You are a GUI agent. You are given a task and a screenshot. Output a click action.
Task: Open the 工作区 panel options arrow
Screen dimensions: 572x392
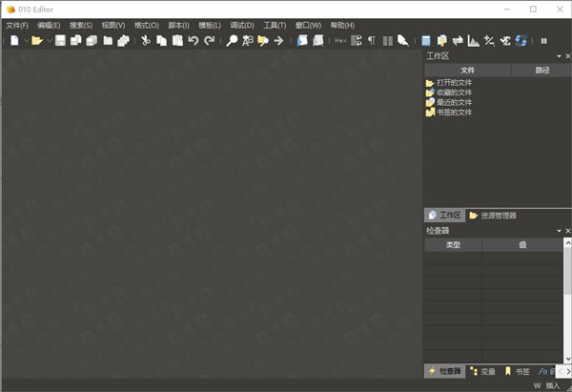click(x=559, y=56)
